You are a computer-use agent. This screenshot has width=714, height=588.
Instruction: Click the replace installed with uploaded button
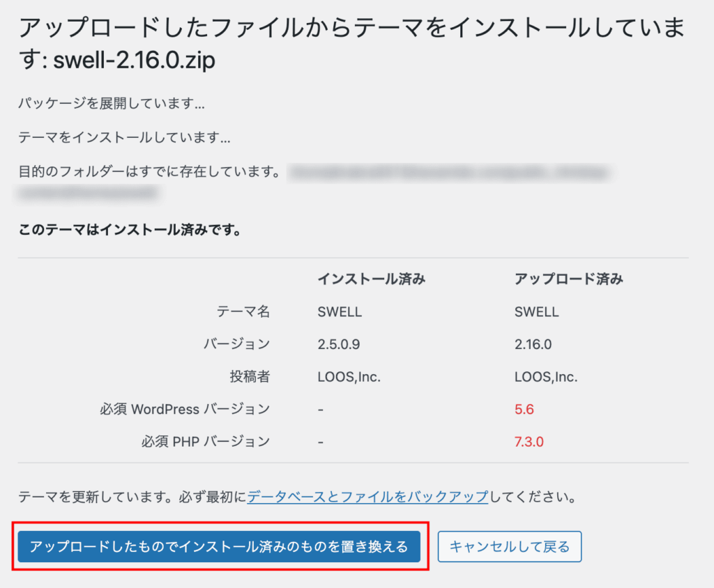[219, 547]
